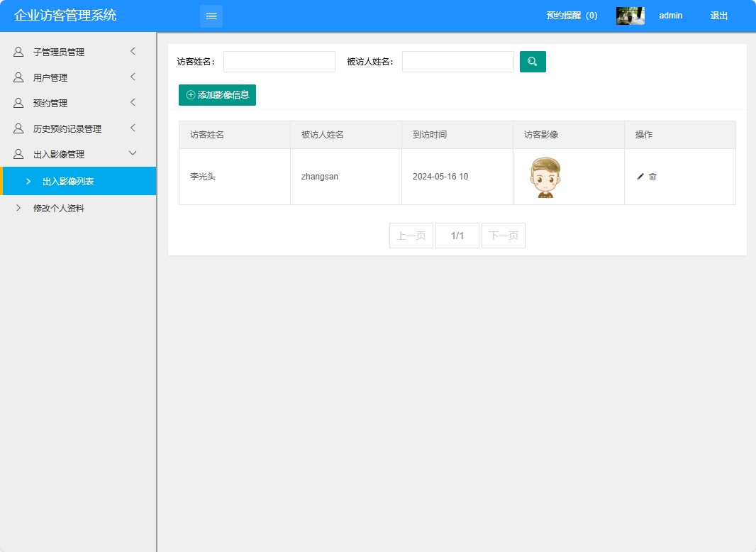Viewport: 756px width, 552px height.
Task: Click the hamburger menu icon in the top bar
Action: pos(211,15)
